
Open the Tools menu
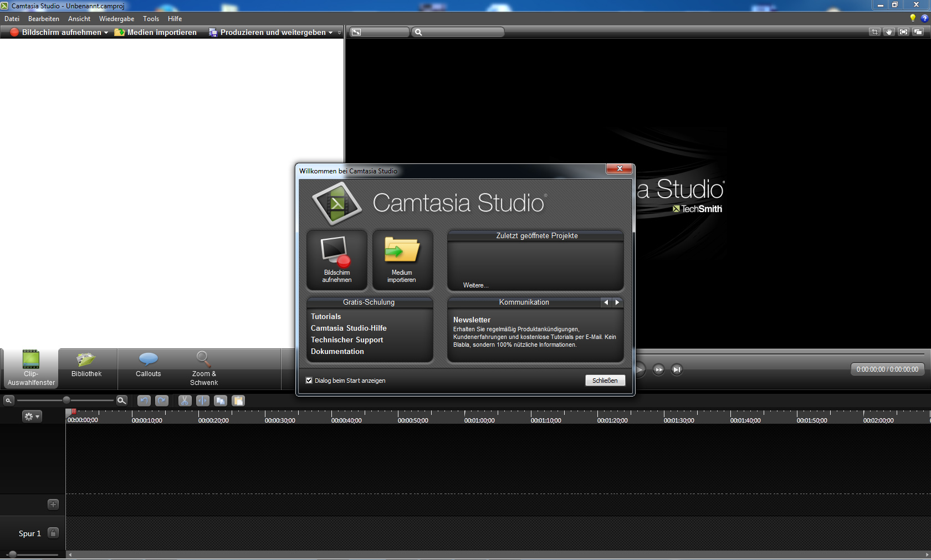pos(151,19)
